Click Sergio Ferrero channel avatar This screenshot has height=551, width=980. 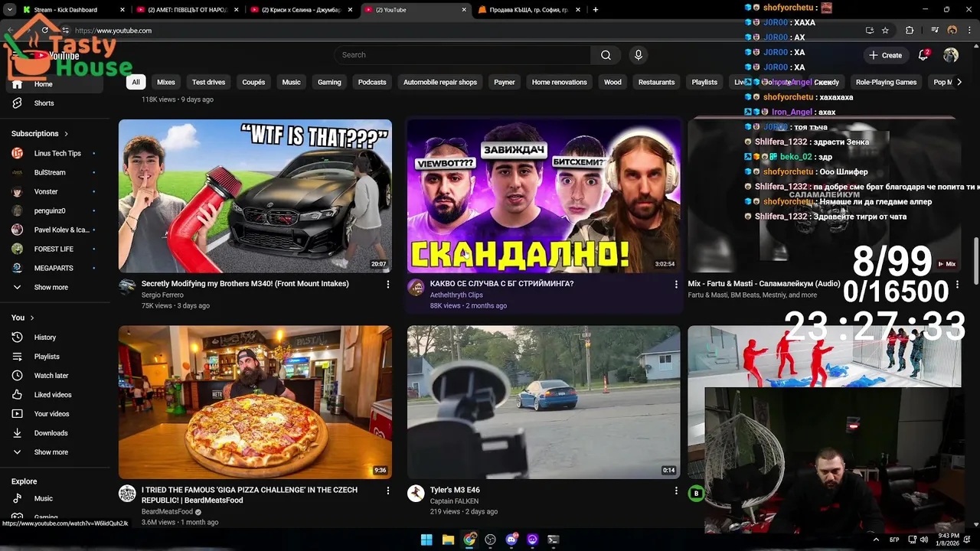click(x=127, y=288)
